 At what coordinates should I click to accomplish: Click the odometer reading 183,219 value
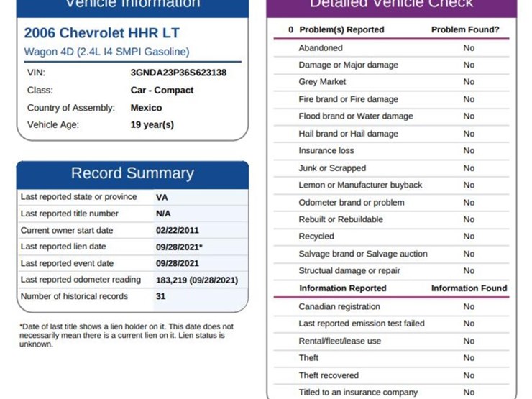(x=196, y=280)
